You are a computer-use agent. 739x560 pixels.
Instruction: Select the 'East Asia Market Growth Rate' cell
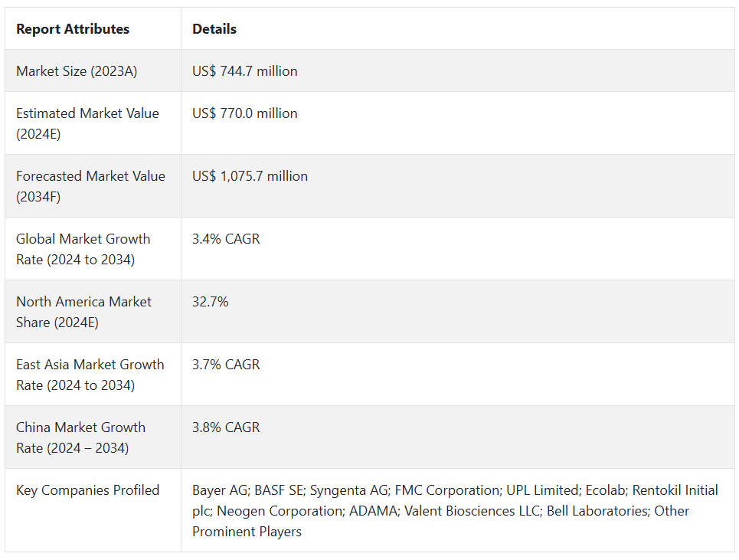pos(90,375)
